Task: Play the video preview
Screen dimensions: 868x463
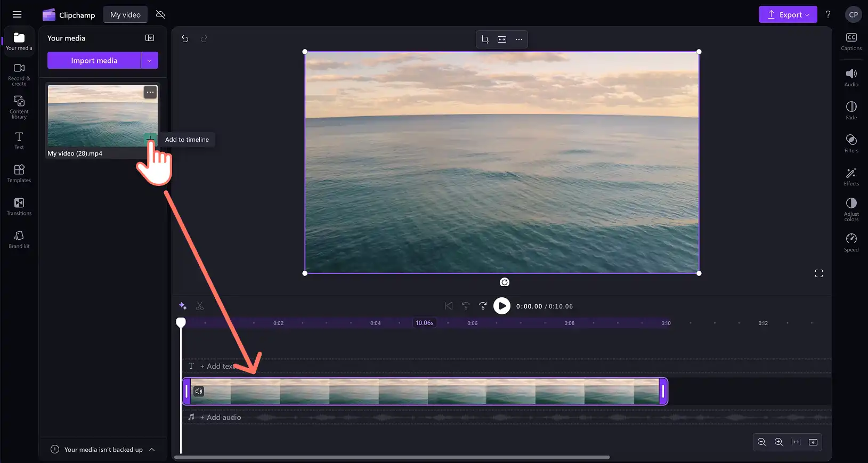Action: pyautogui.click(x=502, y=306)
